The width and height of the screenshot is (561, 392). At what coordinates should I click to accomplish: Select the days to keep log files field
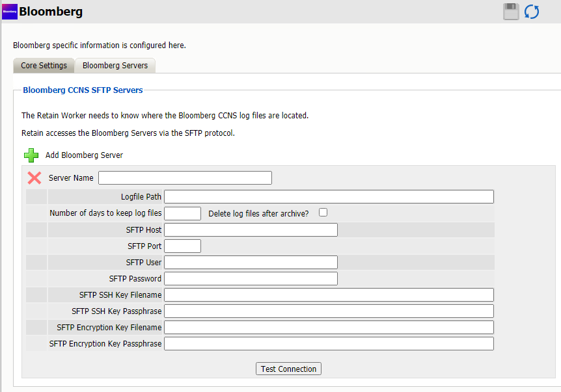182,213
